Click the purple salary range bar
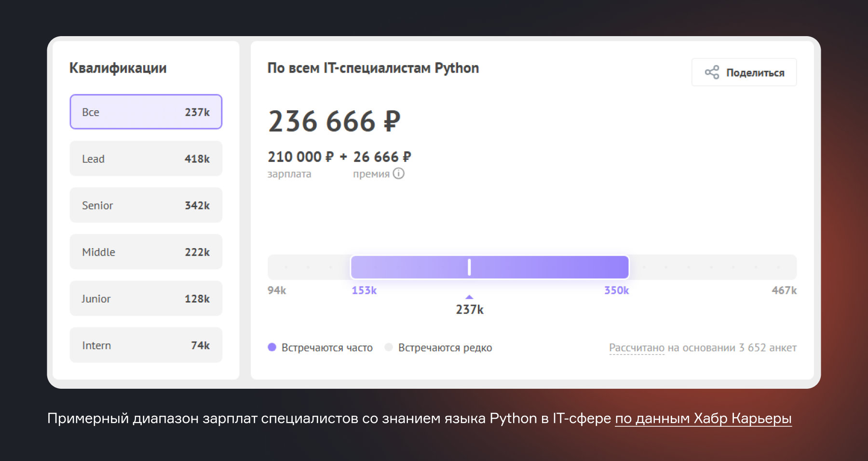 550,267
